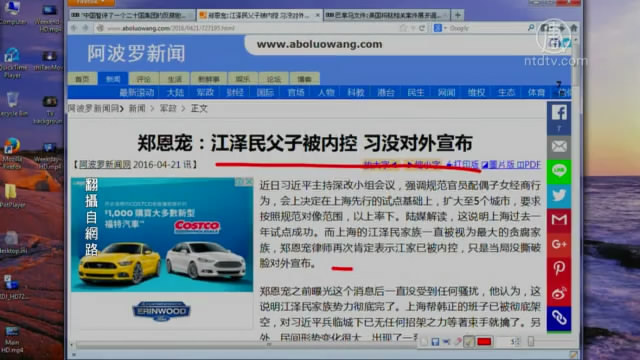Open 军政 news category

tap(205, 92)
